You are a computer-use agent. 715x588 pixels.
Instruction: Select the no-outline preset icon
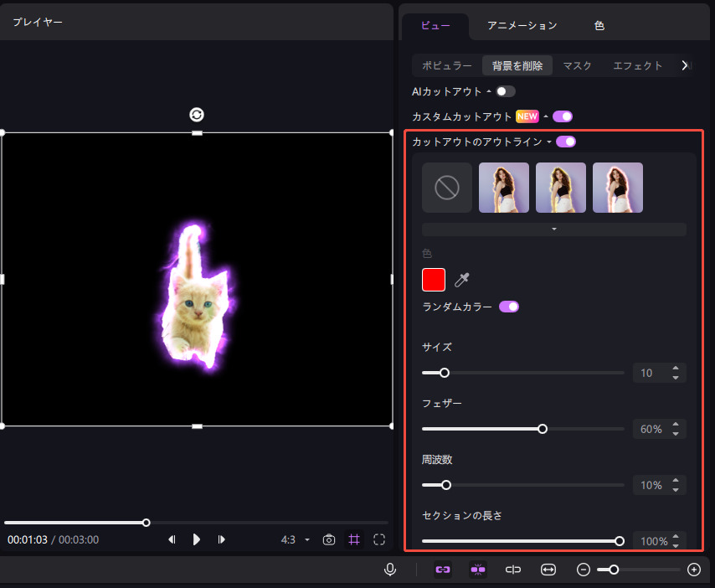click(x=447, y=188)
